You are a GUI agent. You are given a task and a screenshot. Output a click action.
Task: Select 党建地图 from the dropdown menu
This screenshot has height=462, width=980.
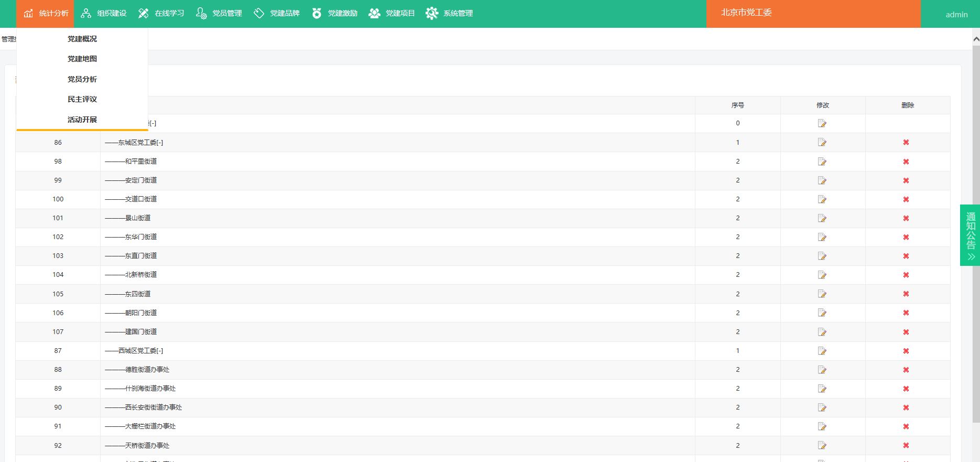tap(82, 59)
